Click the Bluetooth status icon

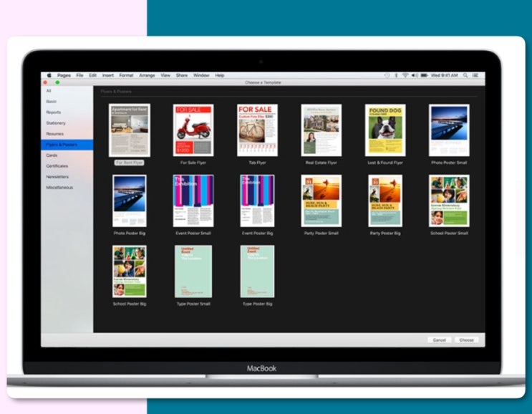396,75
